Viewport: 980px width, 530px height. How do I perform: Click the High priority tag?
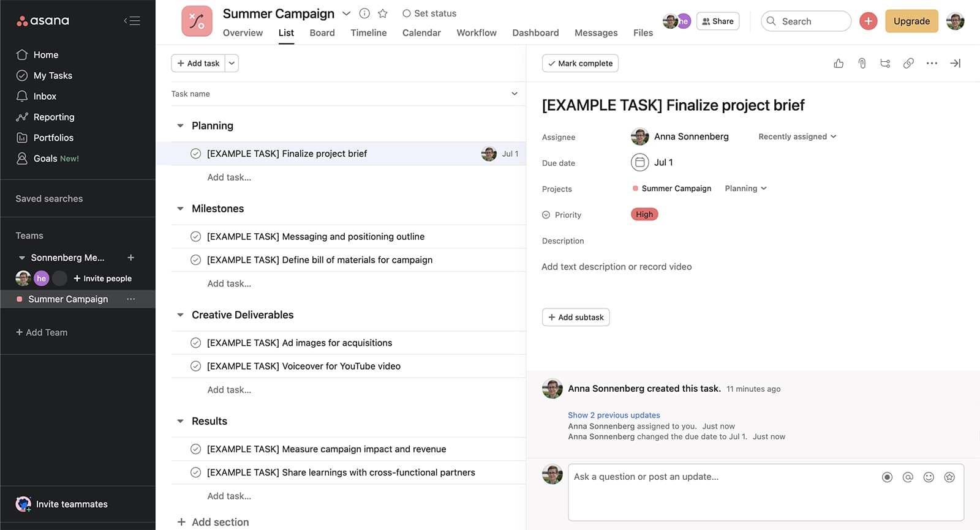[x=644, y=214]
